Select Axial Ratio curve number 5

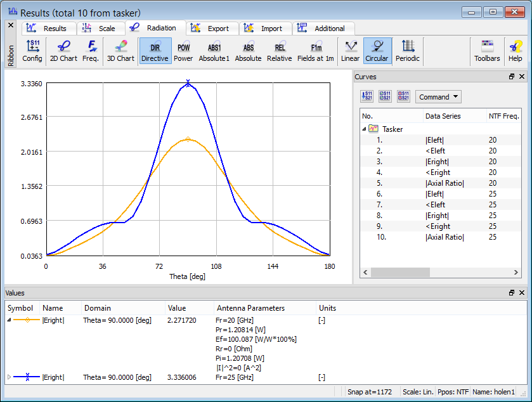(x=444, y=183)
